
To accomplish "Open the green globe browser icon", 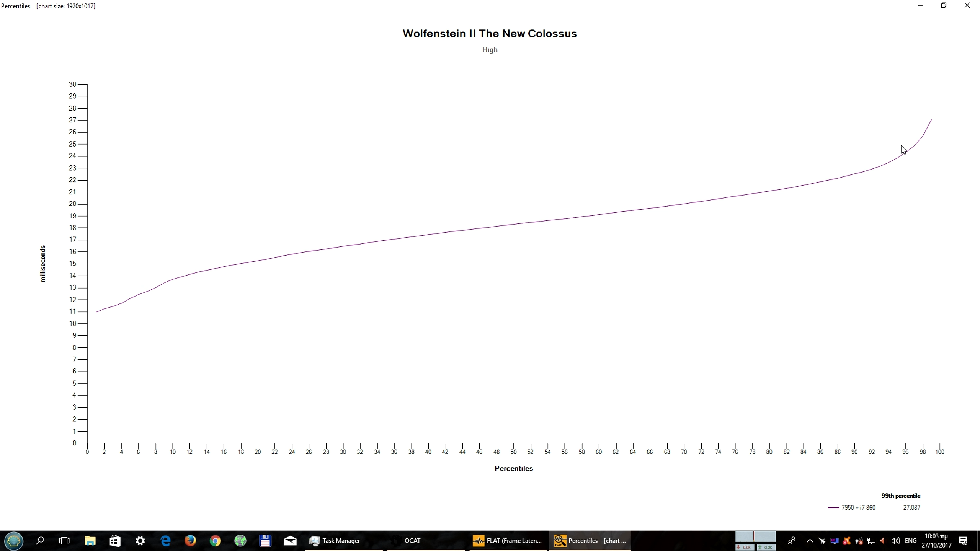I will coord(240,541).
